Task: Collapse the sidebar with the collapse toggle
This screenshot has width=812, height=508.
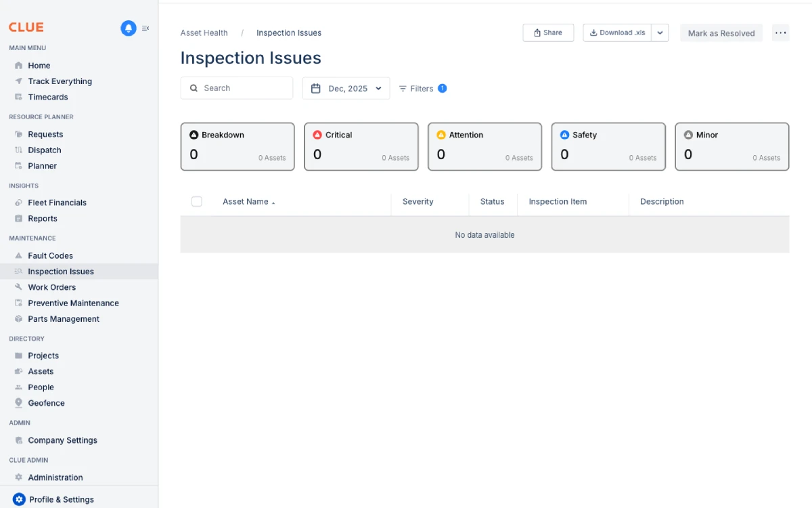Action: click(145, 27)
